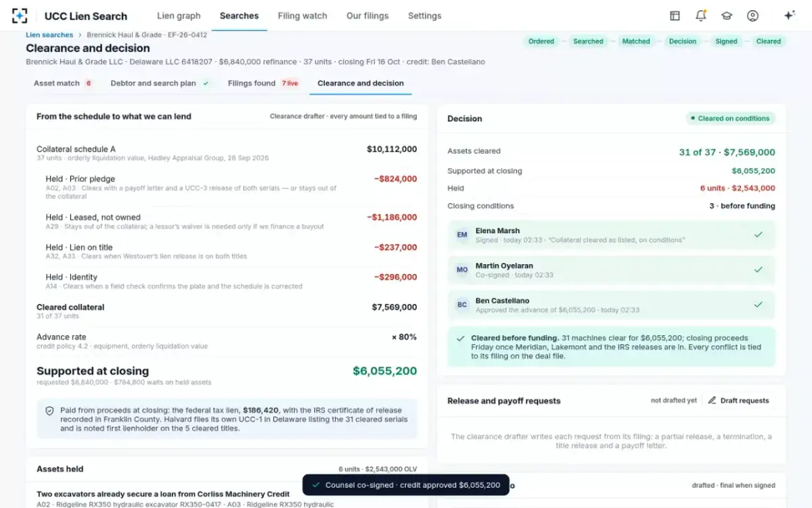This screenshot has width=812, height=508.
Task: Click the '$10,112,000' collateral schedule value
Action: point(392,149)
